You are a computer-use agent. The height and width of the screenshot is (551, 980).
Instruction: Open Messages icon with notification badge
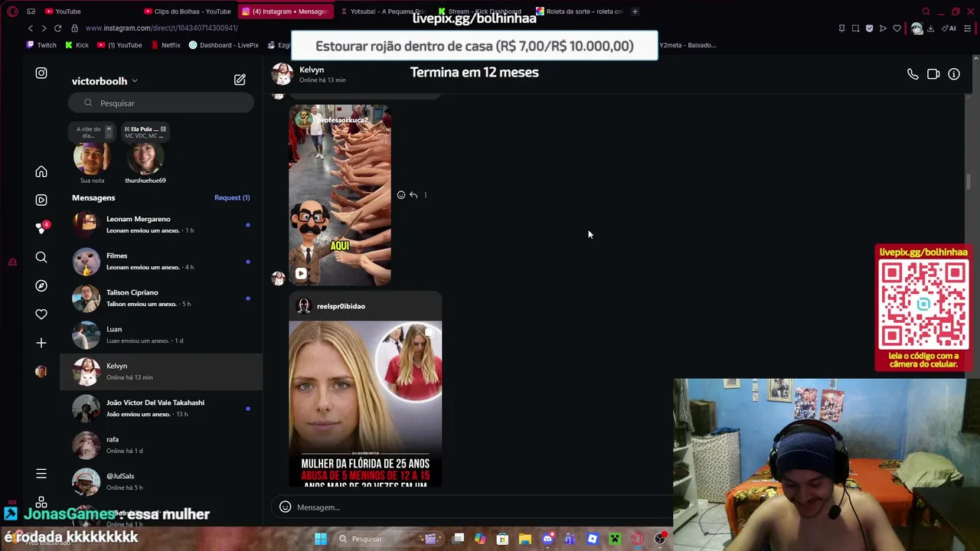[41, 228]
